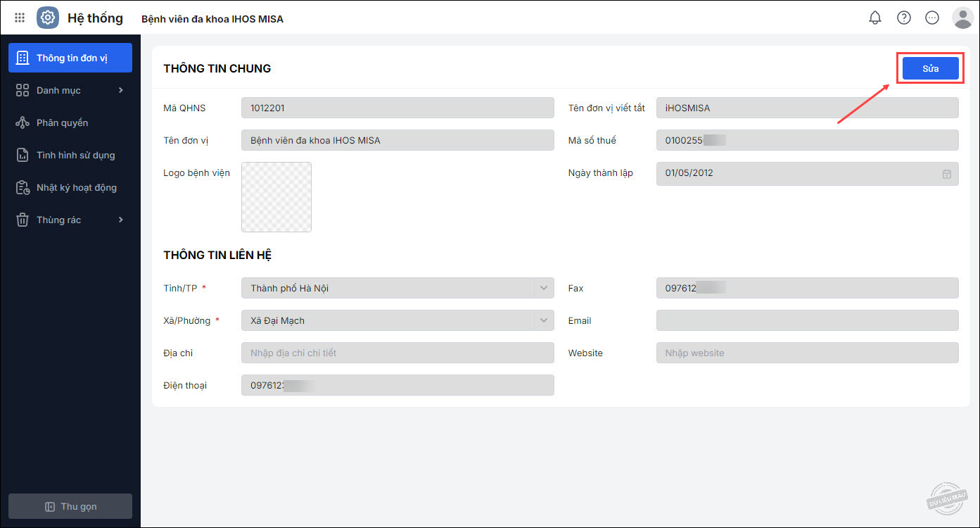Screen dimensions: 980x528
Task: Click the THÔNG TIN CHUNG heading
Action: [x=217, y=68]
